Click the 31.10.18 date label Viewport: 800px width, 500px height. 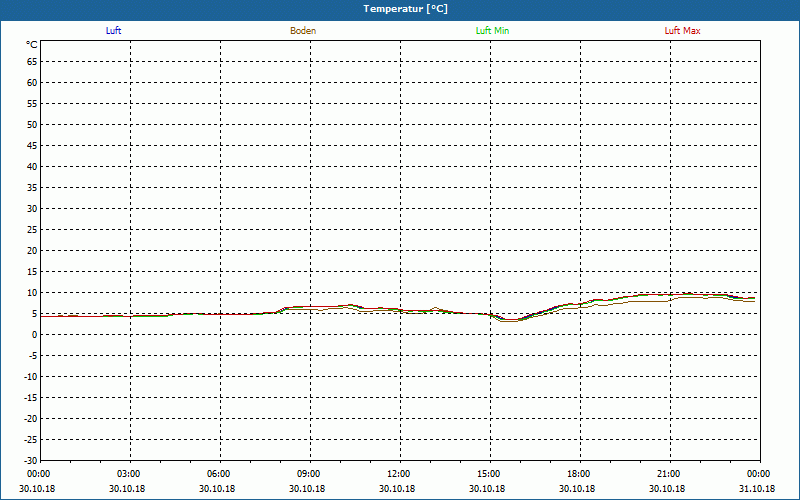click(757, 489)
